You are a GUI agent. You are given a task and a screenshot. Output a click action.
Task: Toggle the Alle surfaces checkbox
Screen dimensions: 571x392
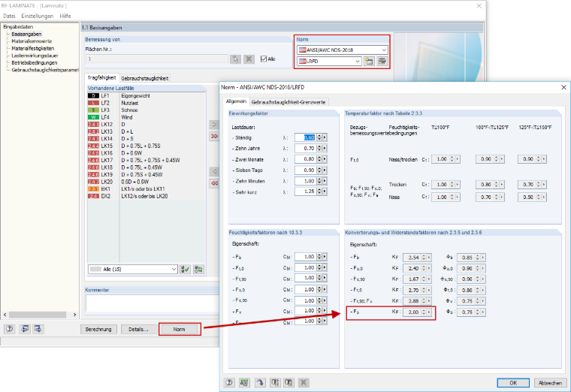click(x=264, y=59)
